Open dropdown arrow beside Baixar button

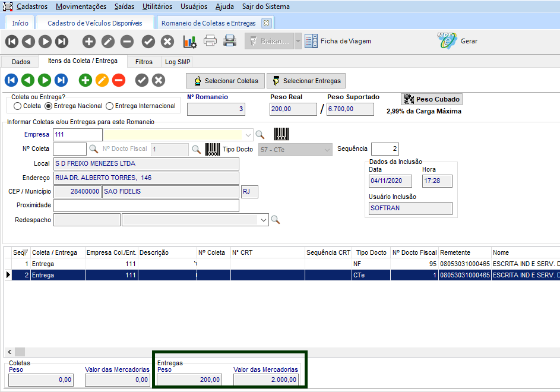pos(298,41)
